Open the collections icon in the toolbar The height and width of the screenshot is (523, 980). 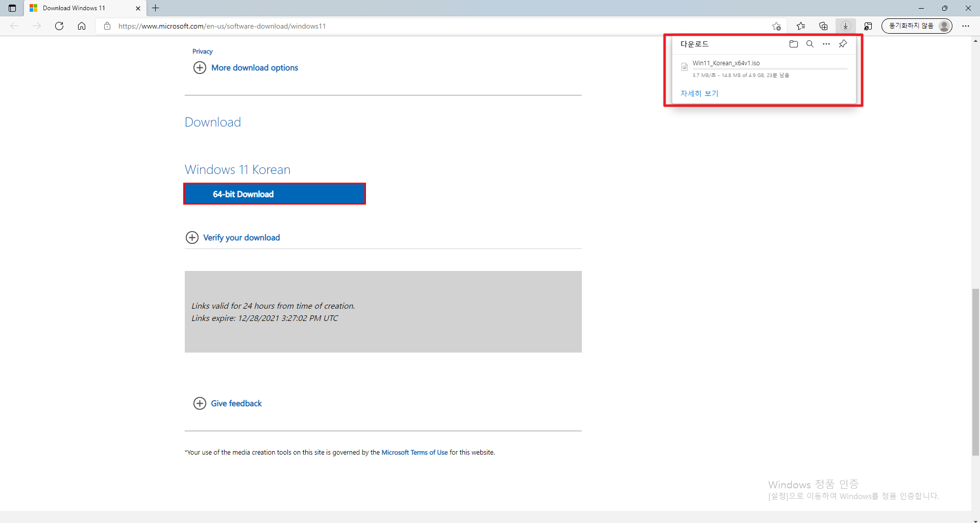(x=823, y=26)
